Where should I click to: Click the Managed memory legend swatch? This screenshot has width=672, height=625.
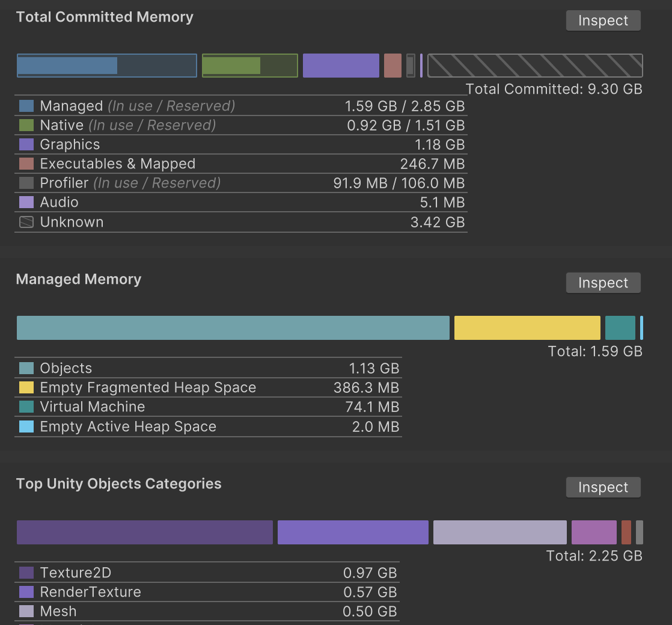pyautogui.click(x=25, y=106)
